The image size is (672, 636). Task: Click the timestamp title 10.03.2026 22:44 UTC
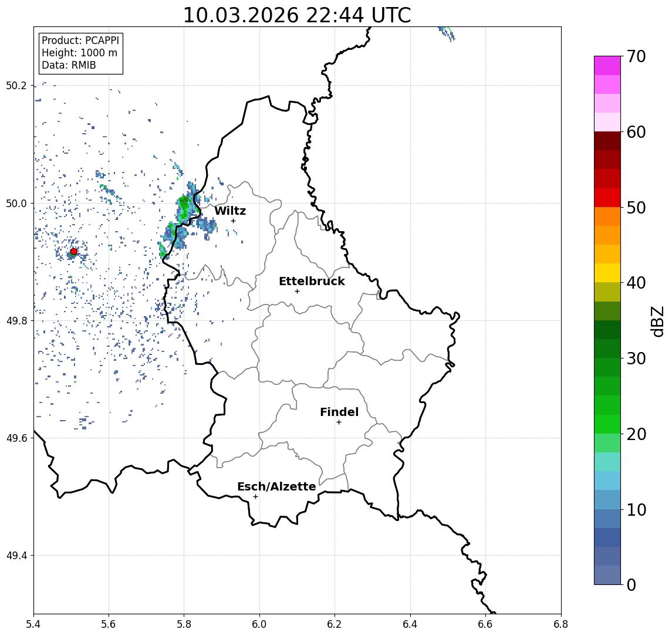click(x=297, y=15)
